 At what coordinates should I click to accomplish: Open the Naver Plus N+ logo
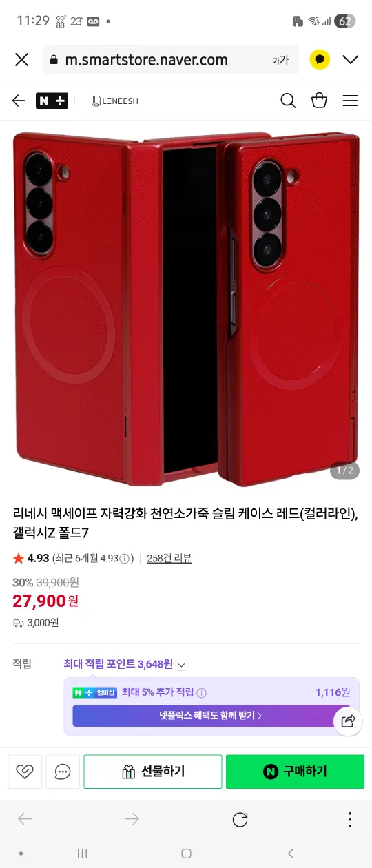pos(52,101)
